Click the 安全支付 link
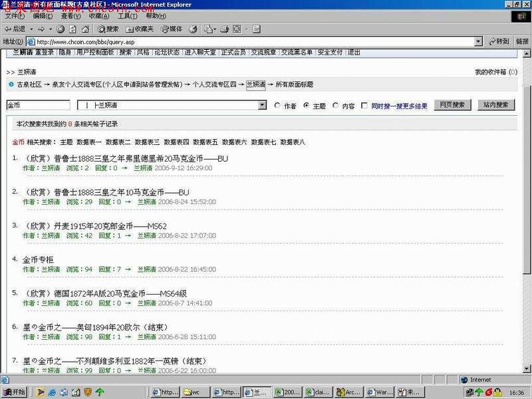Viewport: 532px width, 399px height. [x=330, y=53]
